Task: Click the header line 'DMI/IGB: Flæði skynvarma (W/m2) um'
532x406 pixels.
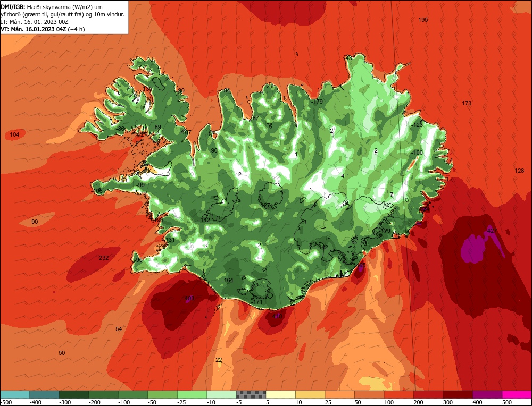Action: point(52,6)
